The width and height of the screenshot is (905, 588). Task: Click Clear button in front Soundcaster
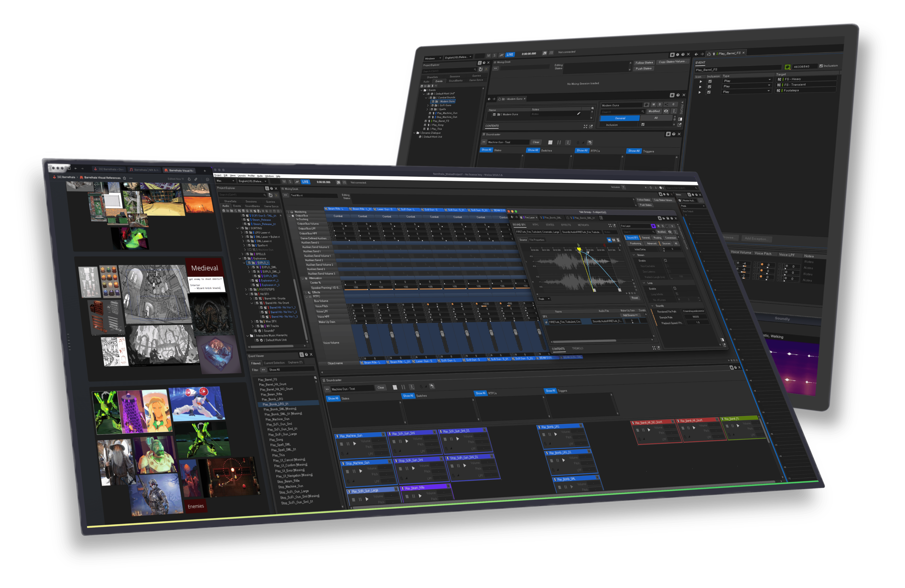[381, 388]
